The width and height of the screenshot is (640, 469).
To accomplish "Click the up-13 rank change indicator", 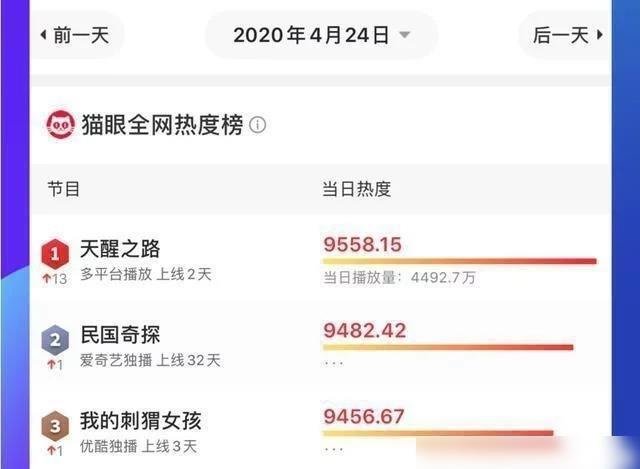I will tap(55, 278).
